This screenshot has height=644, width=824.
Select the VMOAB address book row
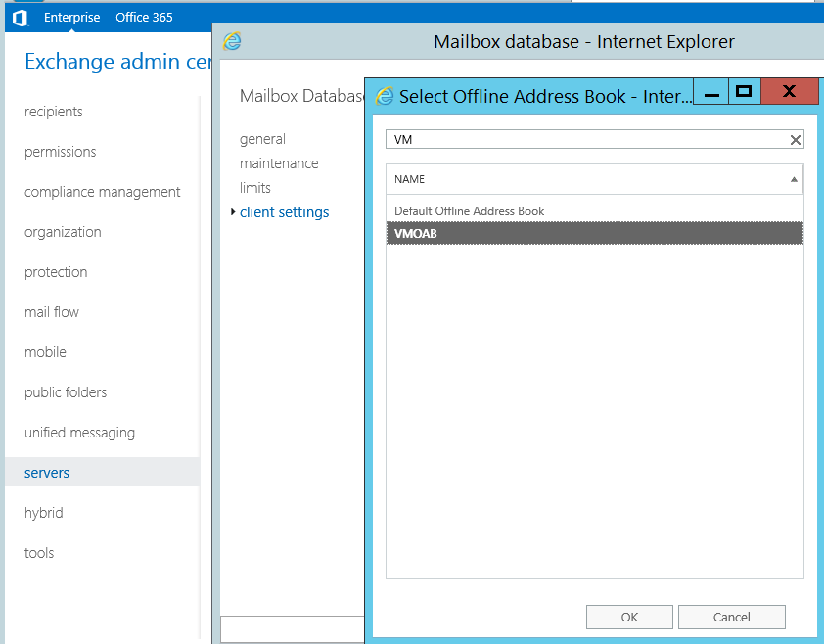pyautogui.click(x=594, y=233)
